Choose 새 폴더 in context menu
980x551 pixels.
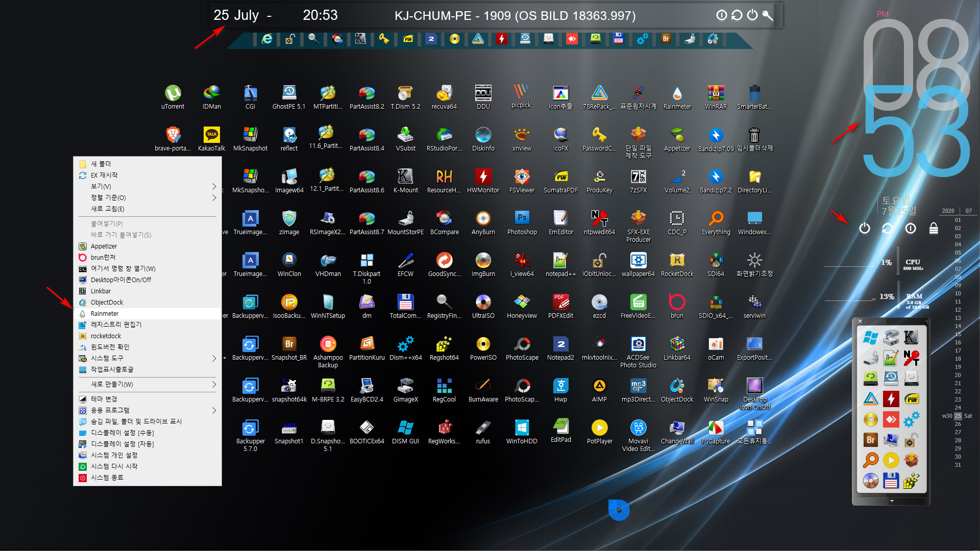point(148,164)
